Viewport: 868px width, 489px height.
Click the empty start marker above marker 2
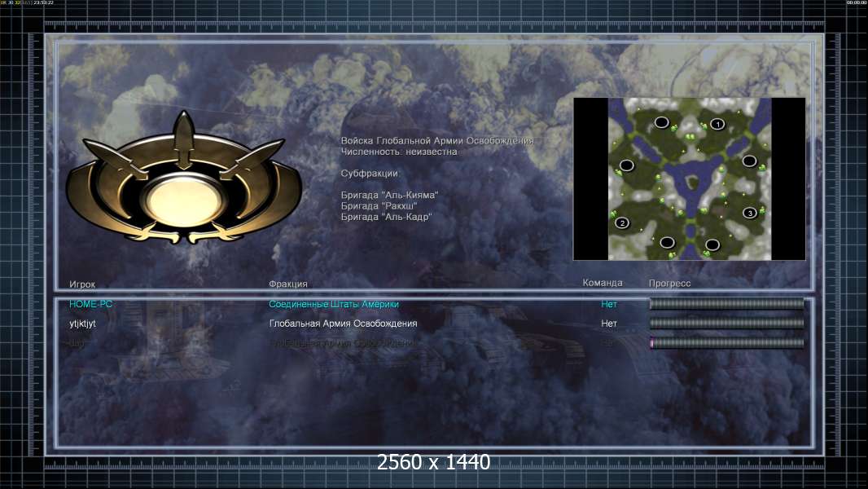point(627,165)
